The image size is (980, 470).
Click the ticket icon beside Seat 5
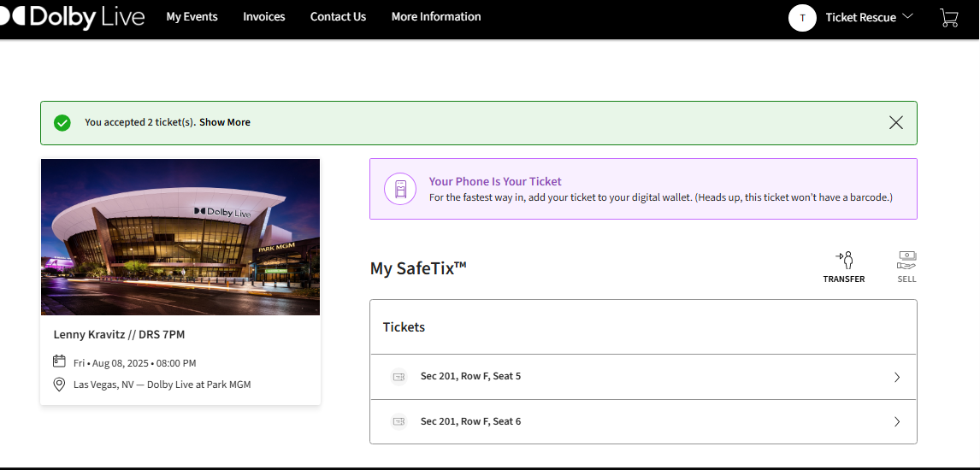tap(398, 376)
